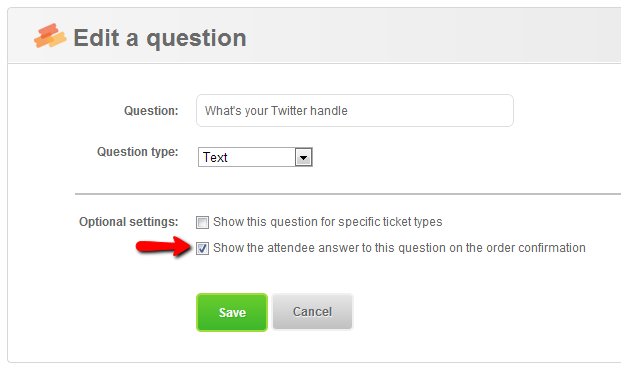
Task: Click the 'What's your Twitter handle' text
Action: [x=276, y=111]
